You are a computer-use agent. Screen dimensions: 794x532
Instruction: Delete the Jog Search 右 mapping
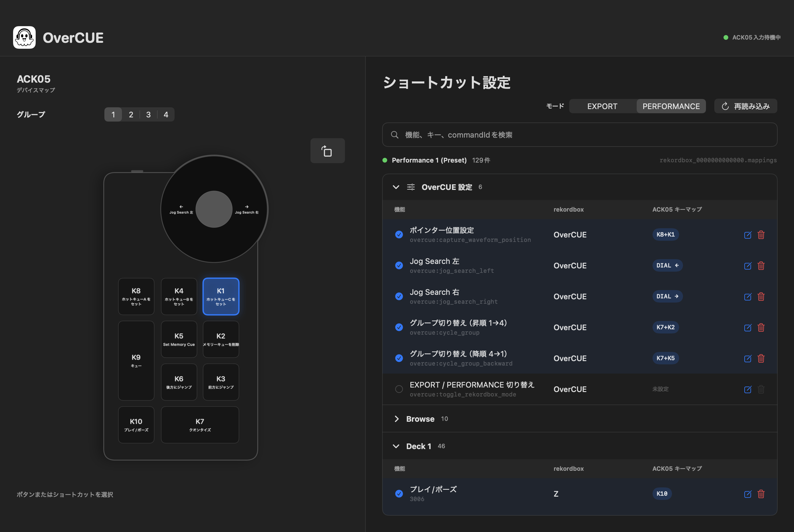coord(761,297)
